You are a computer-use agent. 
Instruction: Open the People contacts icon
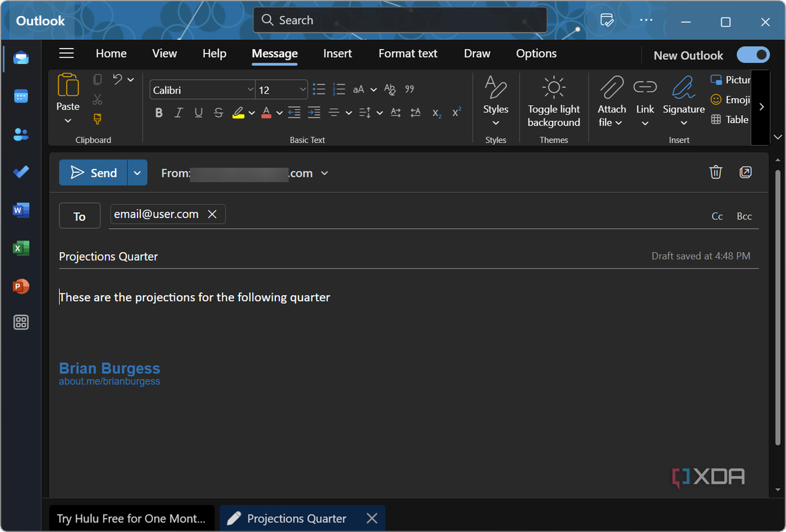21,134
